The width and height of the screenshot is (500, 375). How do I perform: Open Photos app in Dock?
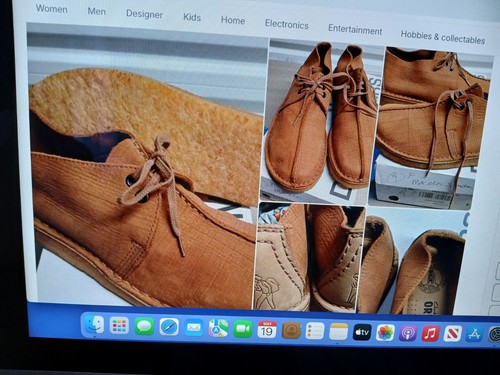click(385, 333)
